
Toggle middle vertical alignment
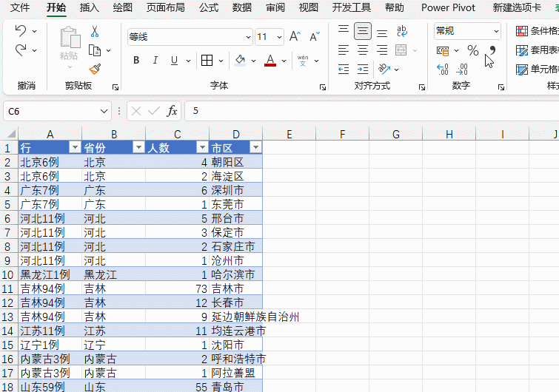point(363,31)
